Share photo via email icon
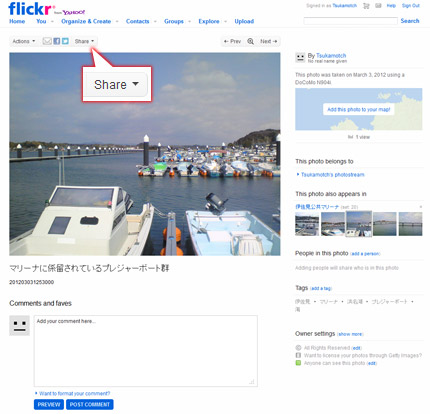 pos(47,41)
